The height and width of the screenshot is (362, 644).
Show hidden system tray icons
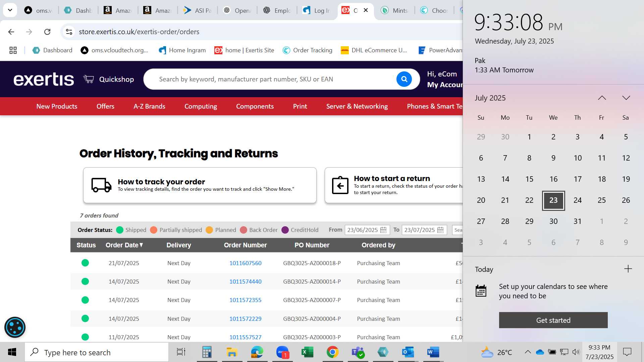528,352
